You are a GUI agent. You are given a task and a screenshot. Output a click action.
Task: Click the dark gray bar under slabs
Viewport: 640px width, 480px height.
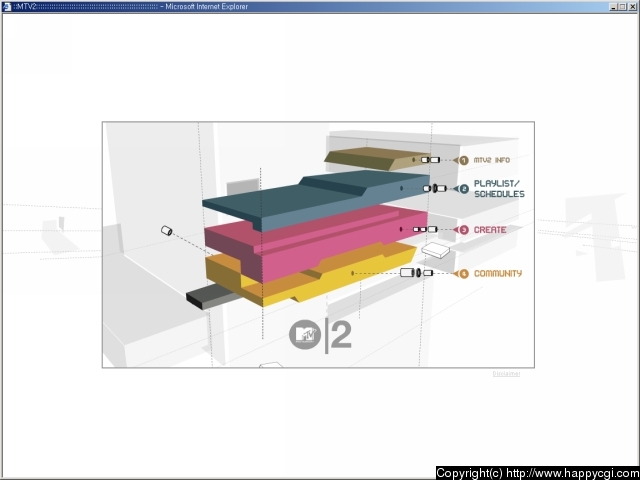(212, 297)
